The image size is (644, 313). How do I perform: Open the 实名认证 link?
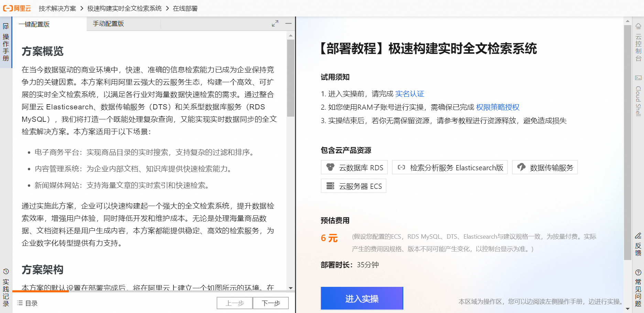click(x=410, y=94)
